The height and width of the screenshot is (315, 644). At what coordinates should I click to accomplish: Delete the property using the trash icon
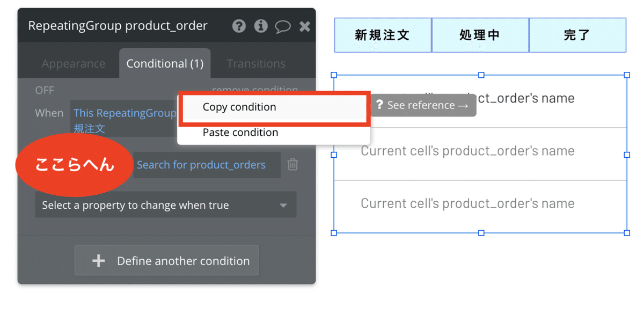click(292, 165)
